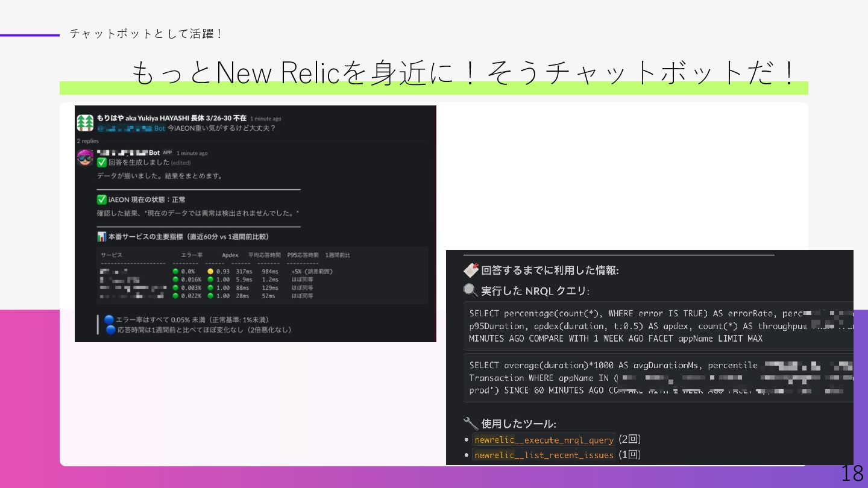The image size is (868, 488).
Task: Click the Apdex column header
Action: tap(230, 255)
